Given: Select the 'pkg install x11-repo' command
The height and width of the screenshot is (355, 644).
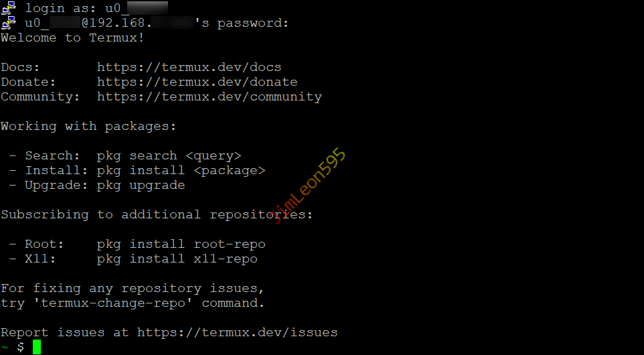Looking at the screenshot, I should (x=177, y=259).
